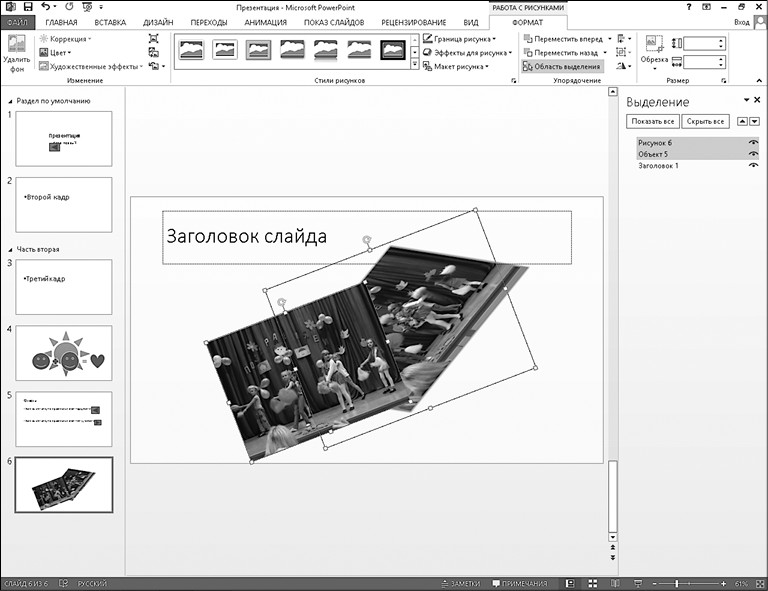Fit slide to current window icon
Viewport: 768px width, 591px height.
click(759, 583)
